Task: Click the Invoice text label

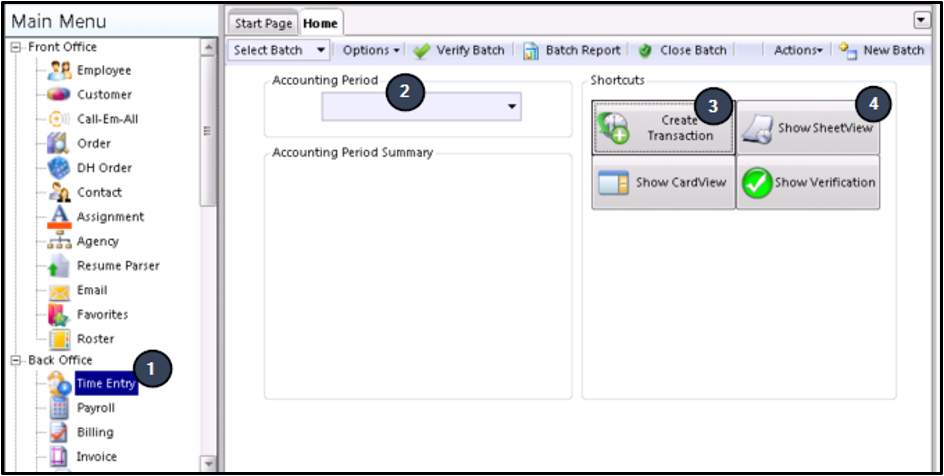Action: (97, 457)
